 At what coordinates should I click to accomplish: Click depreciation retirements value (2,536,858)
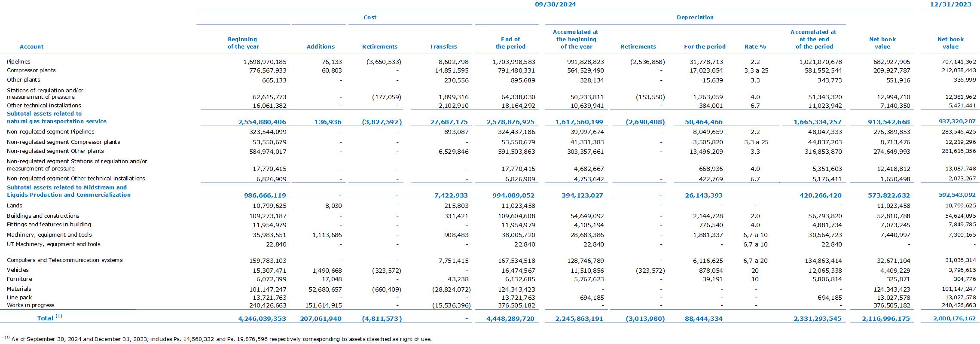[647, 62]
